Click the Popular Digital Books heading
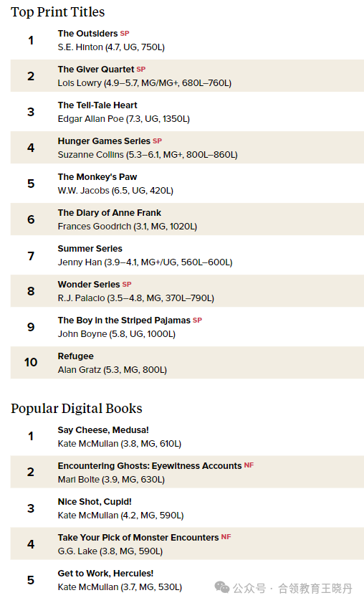 coord(77,408)
